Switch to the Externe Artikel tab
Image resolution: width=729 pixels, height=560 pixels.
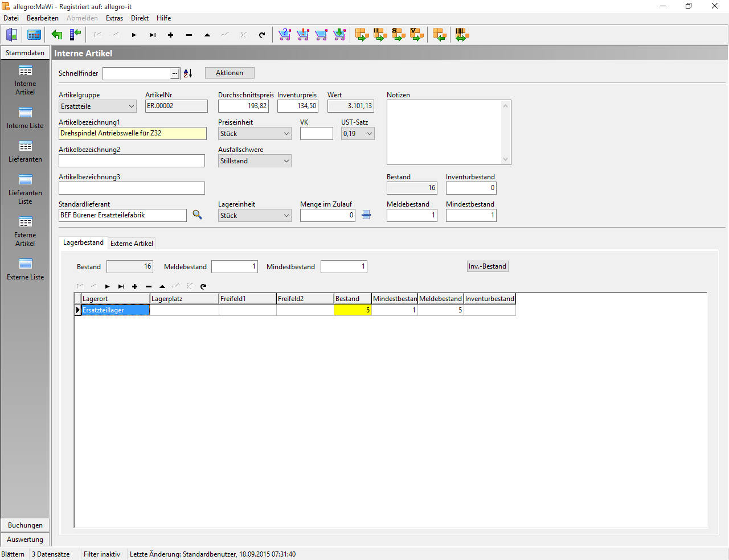pos(132,244)
